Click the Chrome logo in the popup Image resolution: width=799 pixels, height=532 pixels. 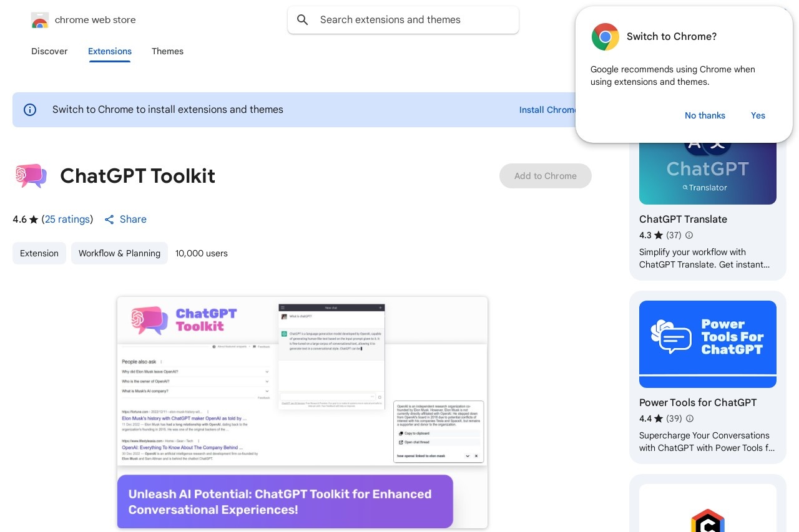tap(605, 37)
